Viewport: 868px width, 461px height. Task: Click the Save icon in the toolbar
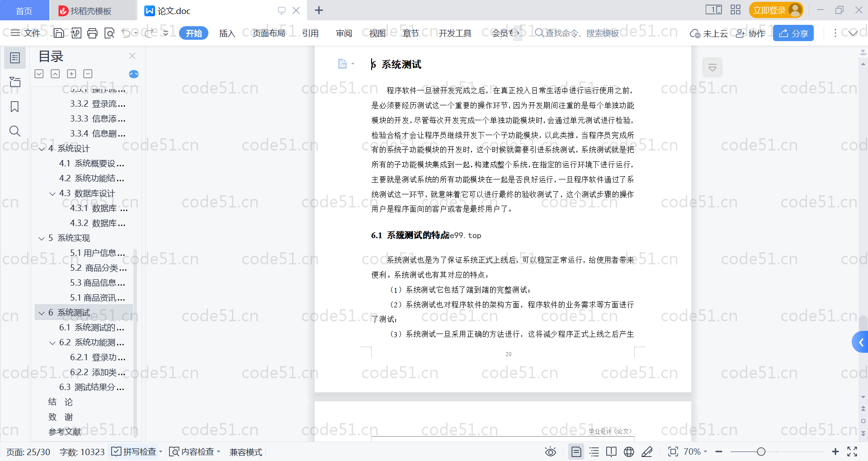coord(59,33)
